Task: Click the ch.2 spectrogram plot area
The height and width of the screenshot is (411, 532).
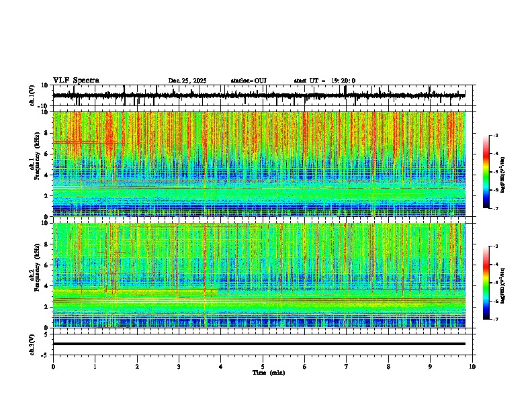Action: point(259,275)
